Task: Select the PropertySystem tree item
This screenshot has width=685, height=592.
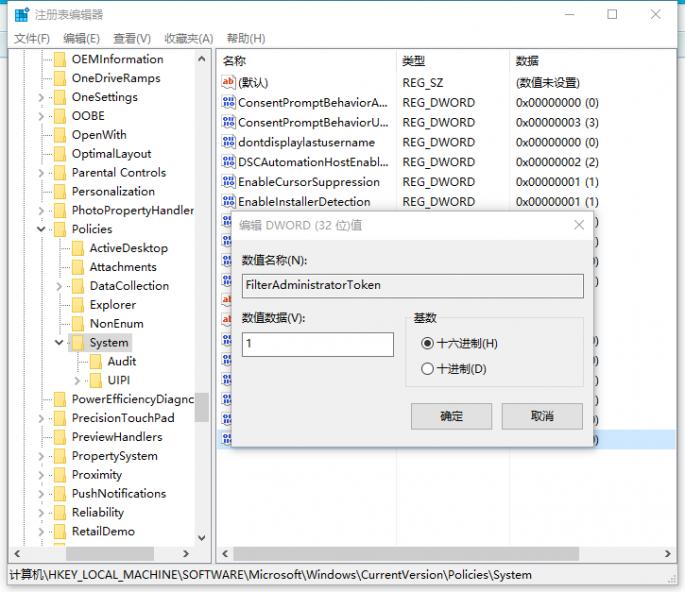Action: point(114,456)
